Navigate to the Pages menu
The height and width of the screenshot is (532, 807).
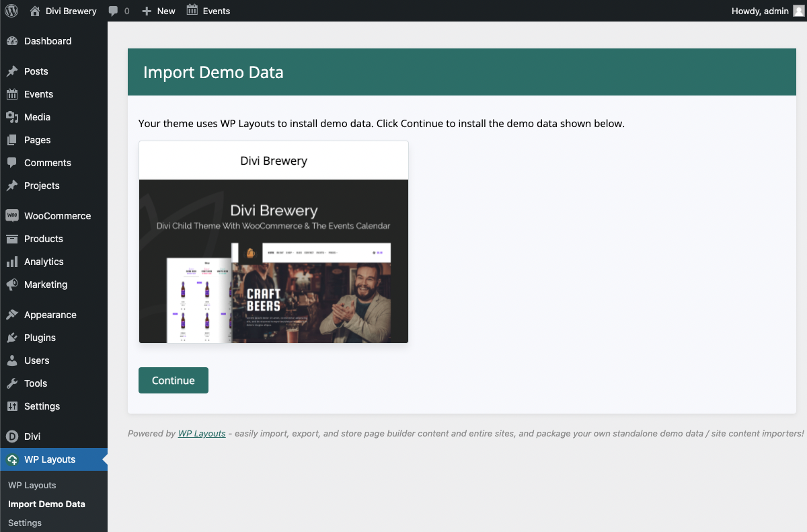[x=54, y=140]
